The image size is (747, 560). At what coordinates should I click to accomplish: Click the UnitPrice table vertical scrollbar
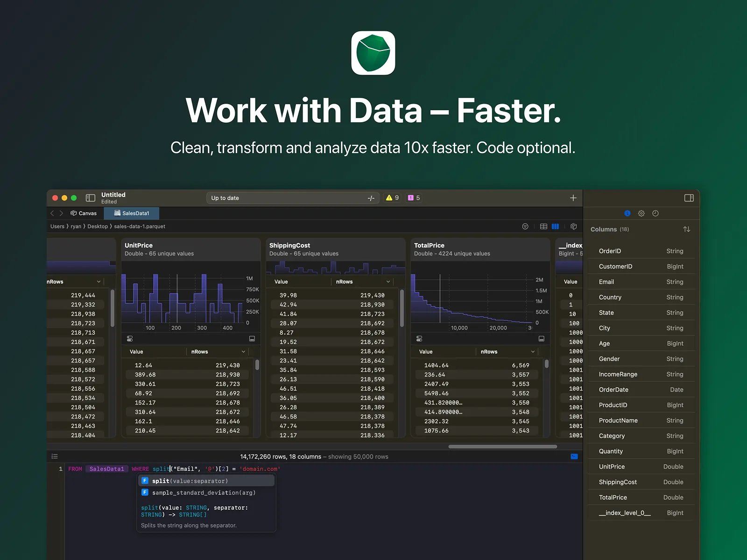[x=257, y=364]
